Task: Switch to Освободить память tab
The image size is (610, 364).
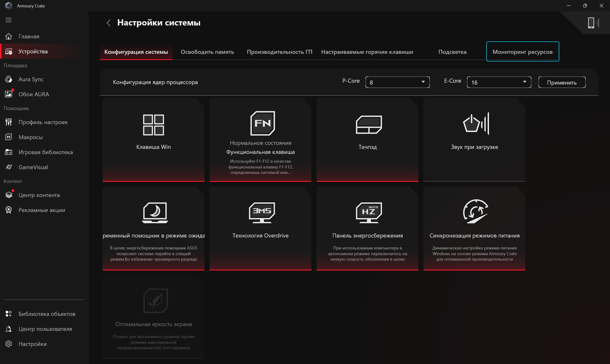Action: 207,52
